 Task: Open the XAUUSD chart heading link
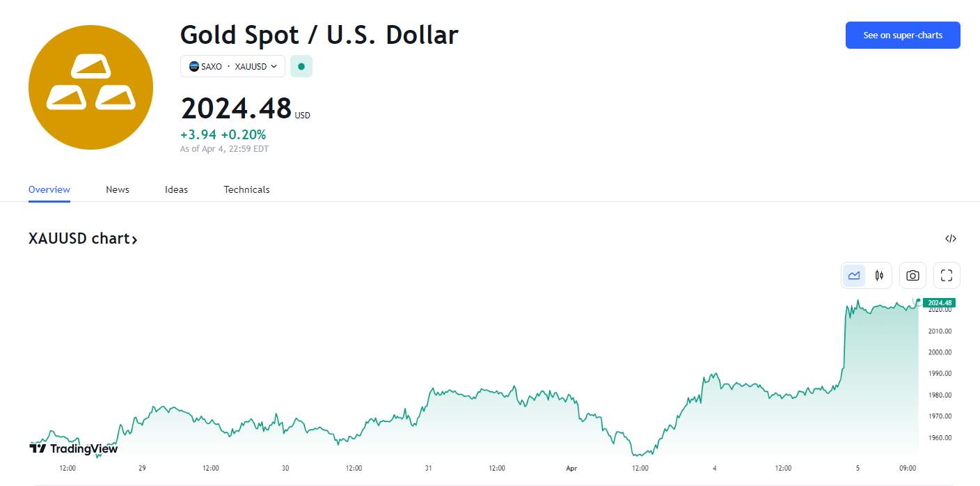pos(83,238)
